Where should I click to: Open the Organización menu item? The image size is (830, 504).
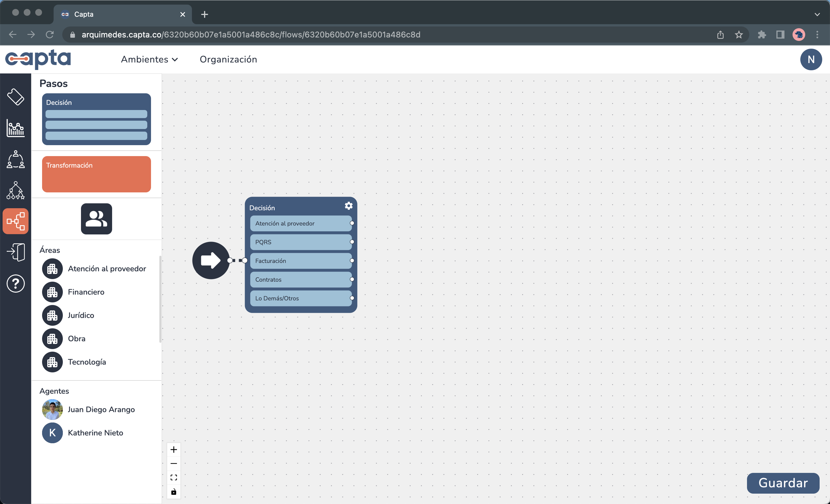tap(228, 59)
